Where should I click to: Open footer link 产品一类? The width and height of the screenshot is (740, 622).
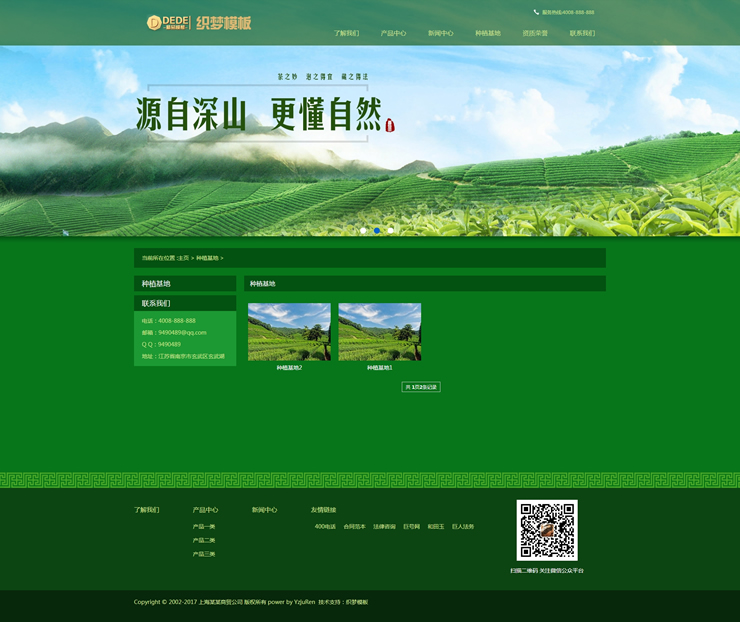pyautogui.click(x=204, y=526)
